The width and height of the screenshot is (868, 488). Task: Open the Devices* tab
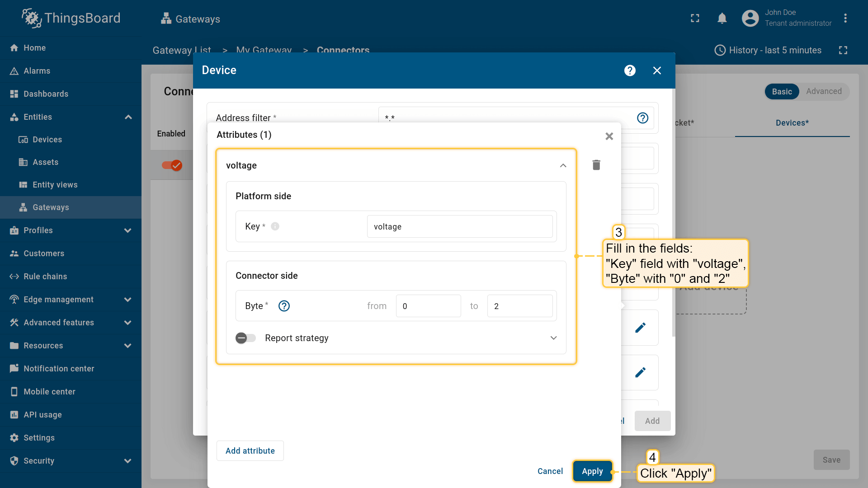click(792, 123)
